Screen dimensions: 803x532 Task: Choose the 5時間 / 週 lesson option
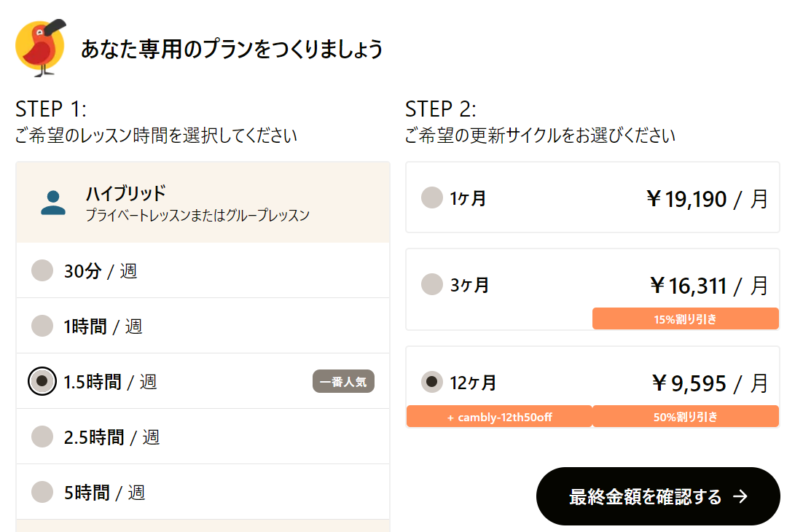point(203,492)
